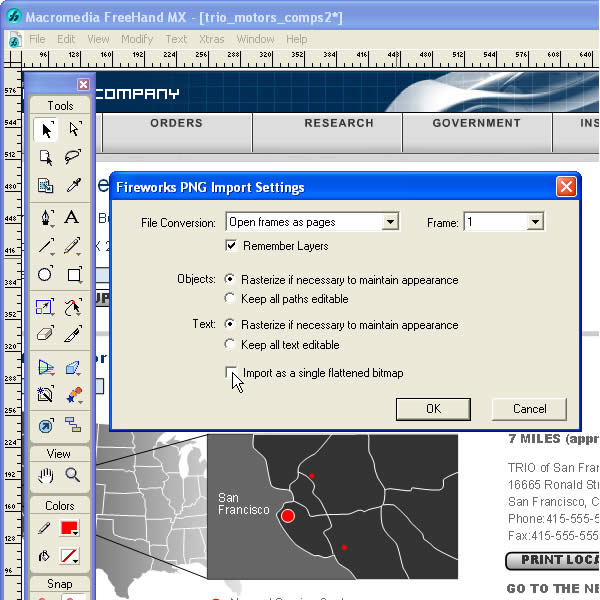Click the PRINT LOCA button in document
600x600 pixels.
pos(553,561)
